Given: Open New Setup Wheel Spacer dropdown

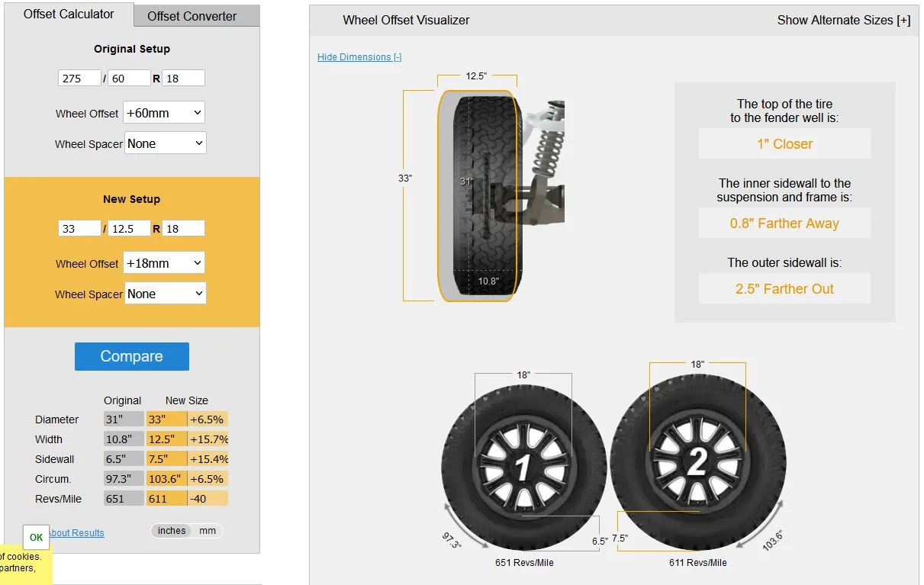Looking at the screenshot, I should pos(165,294).
